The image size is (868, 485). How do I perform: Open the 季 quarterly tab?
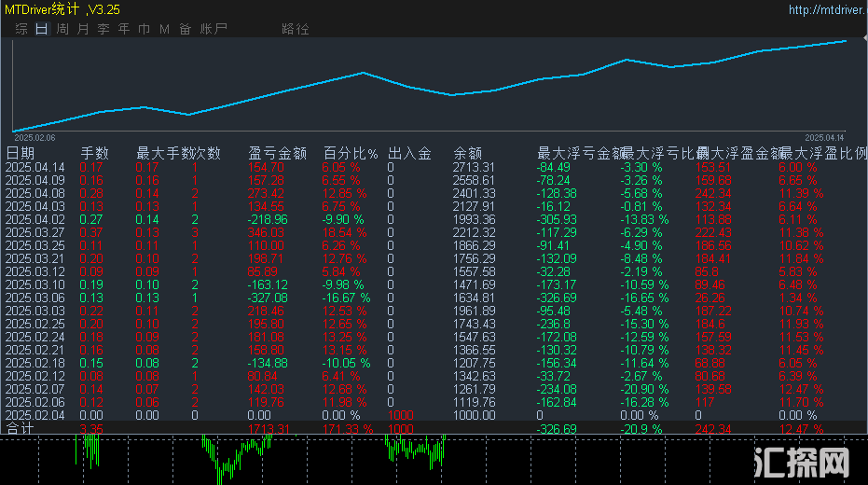(103, 29)
